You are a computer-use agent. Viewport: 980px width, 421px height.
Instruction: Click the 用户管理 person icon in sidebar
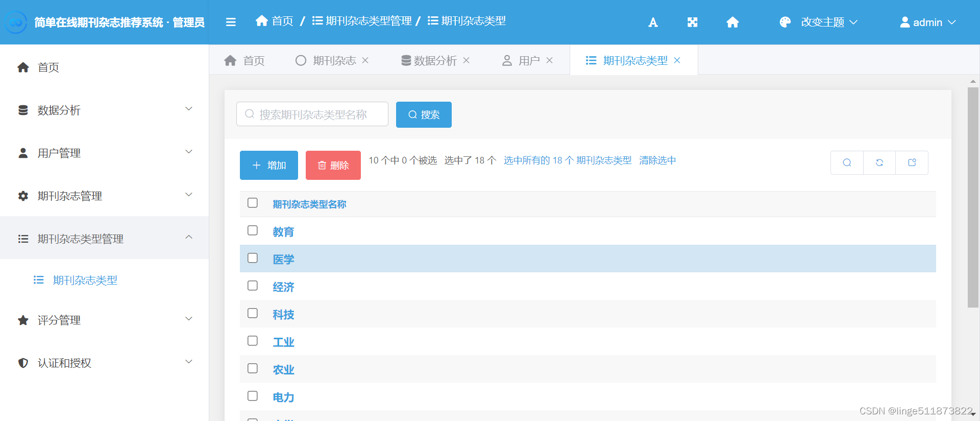coord(23,153)
